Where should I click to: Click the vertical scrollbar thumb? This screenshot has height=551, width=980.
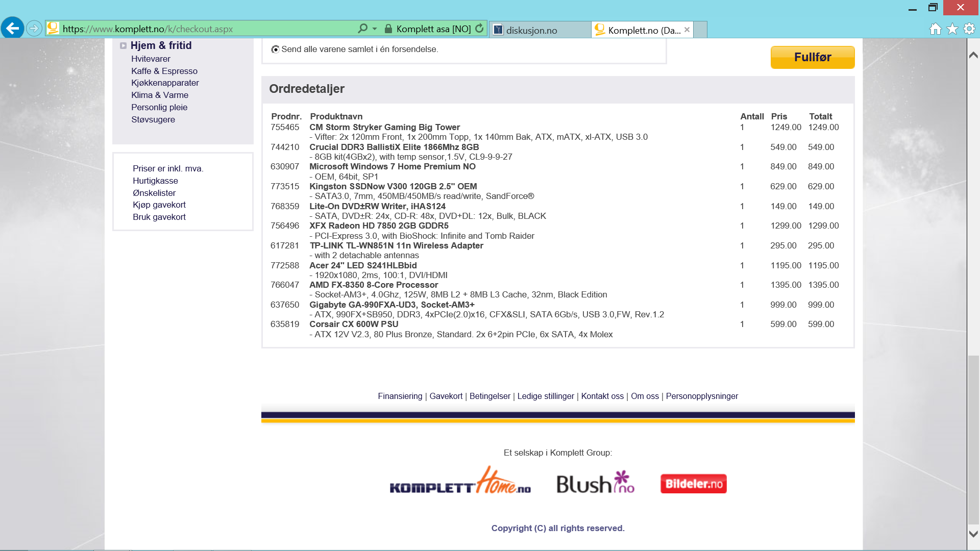tap(973, 440)
